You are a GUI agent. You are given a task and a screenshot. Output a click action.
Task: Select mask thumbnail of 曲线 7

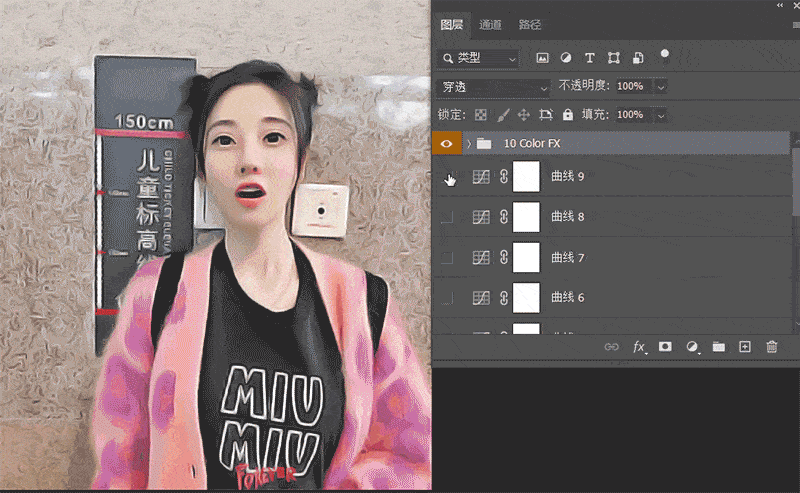[526, 257]
